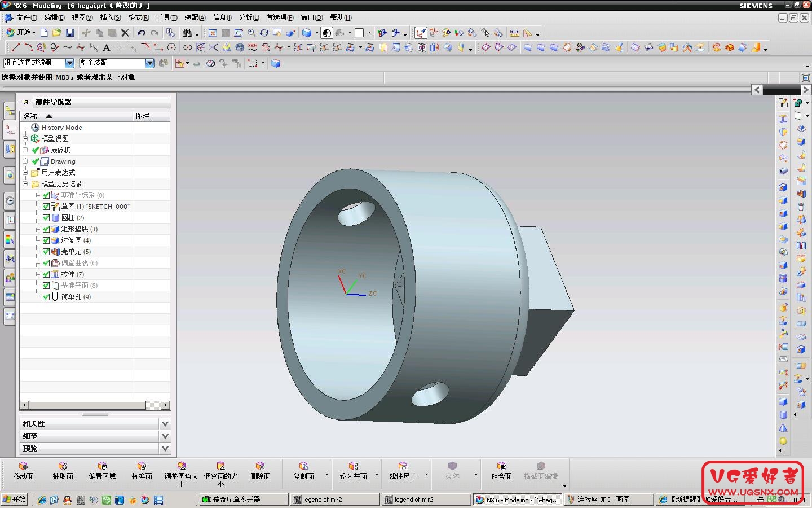This screenshot has width=812, height=508.
Task: Click the Fit view icon
Action: coord(213,33)
